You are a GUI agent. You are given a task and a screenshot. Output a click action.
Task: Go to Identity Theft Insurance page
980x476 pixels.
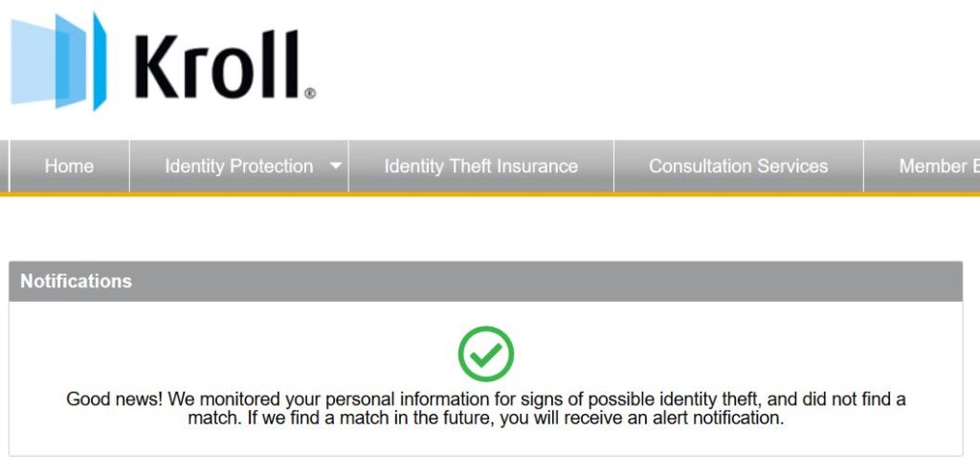point(480,166)
